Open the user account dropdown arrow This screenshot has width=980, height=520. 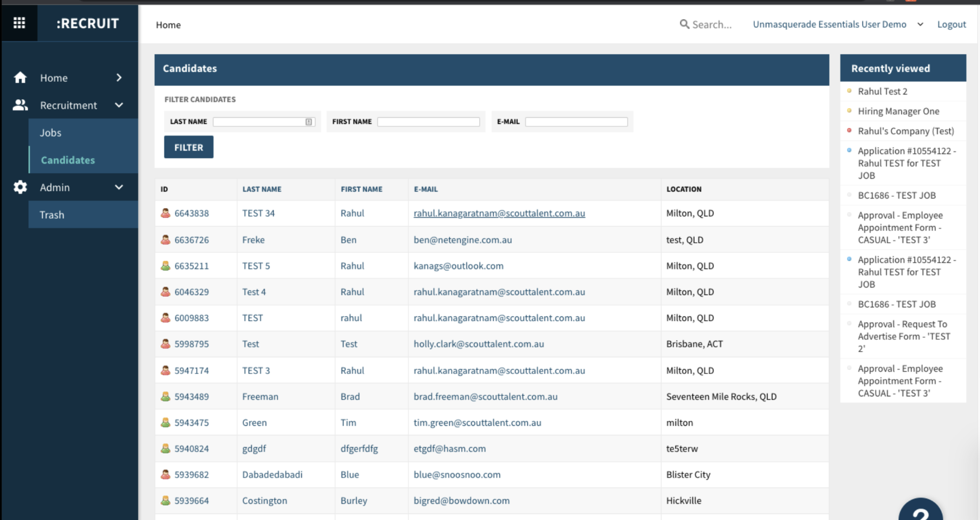pyautogui.click(x=920, y=25)
